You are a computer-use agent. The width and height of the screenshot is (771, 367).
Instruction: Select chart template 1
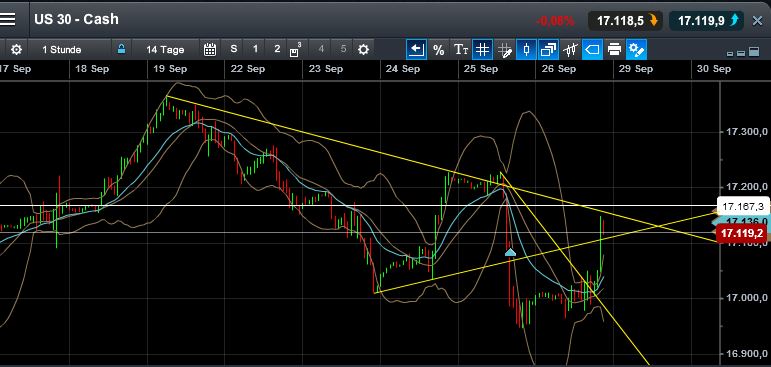pyautogui.click(x=255, y=49)
